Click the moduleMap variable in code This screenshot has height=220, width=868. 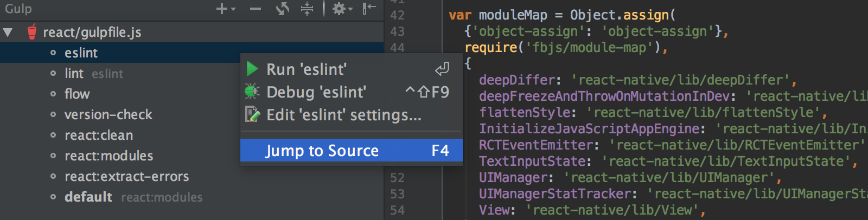click(513, 15)
